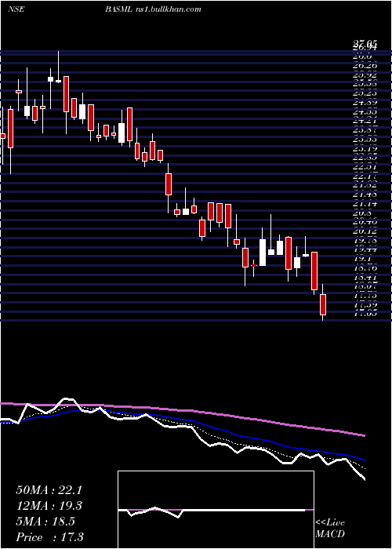Click the 25.92 price axis label
This screenshot has height=549, width=392.
[x=365, y=75]
